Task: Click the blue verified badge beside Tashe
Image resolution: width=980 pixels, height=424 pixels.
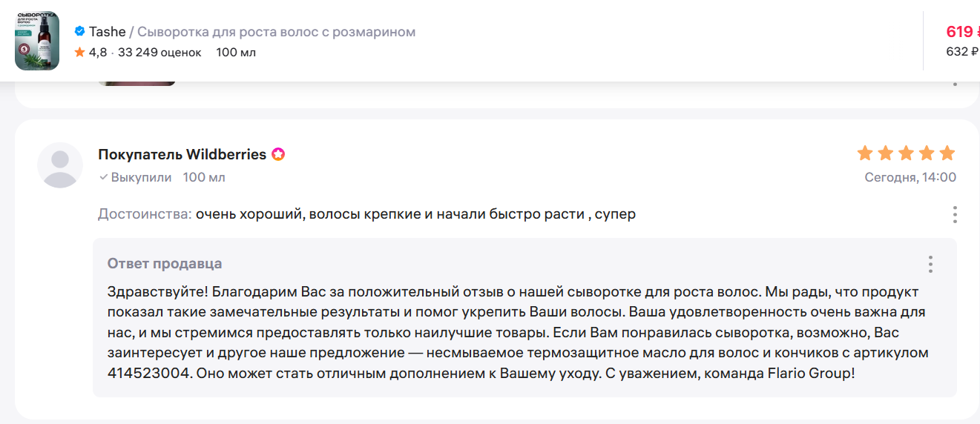Action: [x=79, y=32]
